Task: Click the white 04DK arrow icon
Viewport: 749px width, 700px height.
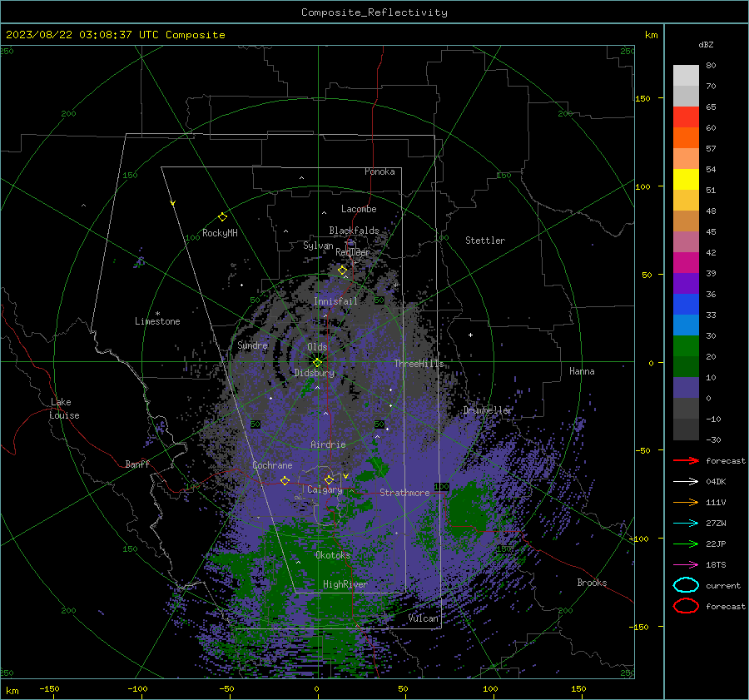Action: (686, 481)
